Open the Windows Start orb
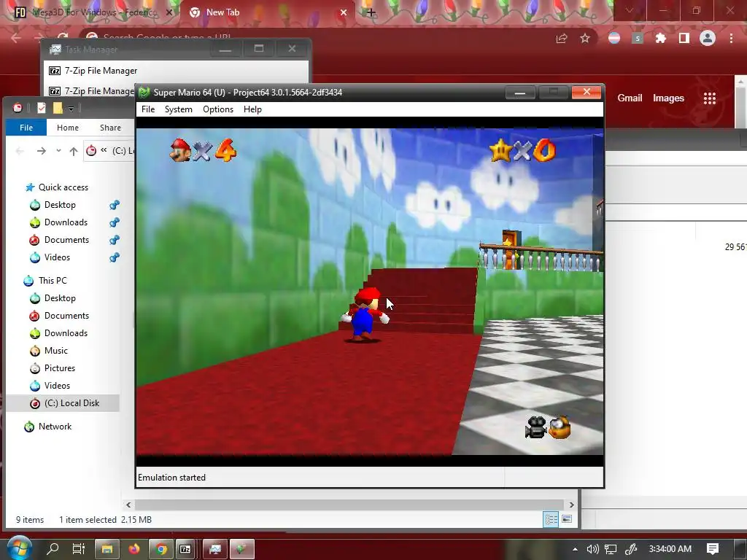 click(x=19, y=548)
